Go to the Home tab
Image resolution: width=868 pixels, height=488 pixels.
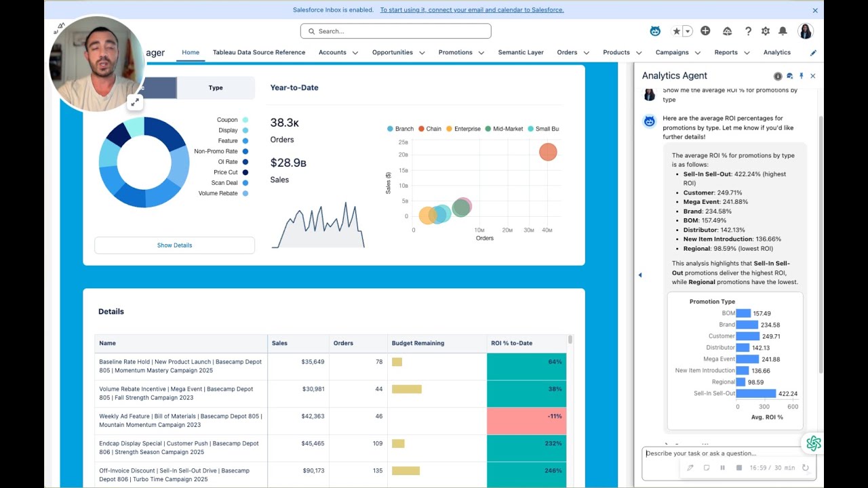tap(191, 52)
